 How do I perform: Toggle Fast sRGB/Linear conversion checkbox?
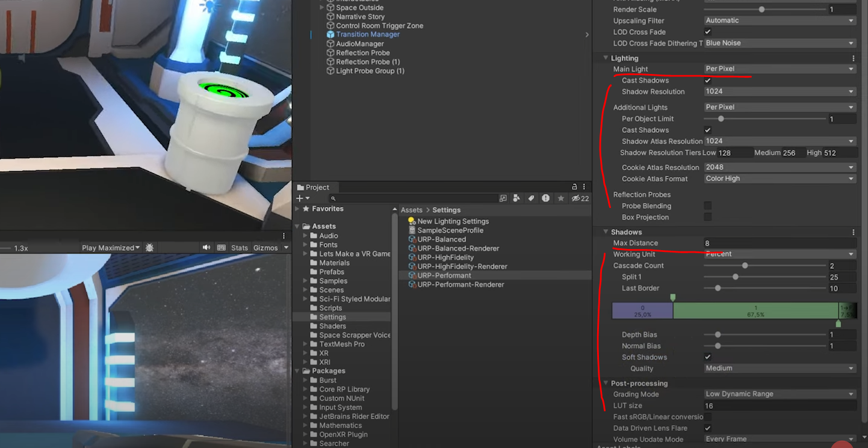[708, 417]
